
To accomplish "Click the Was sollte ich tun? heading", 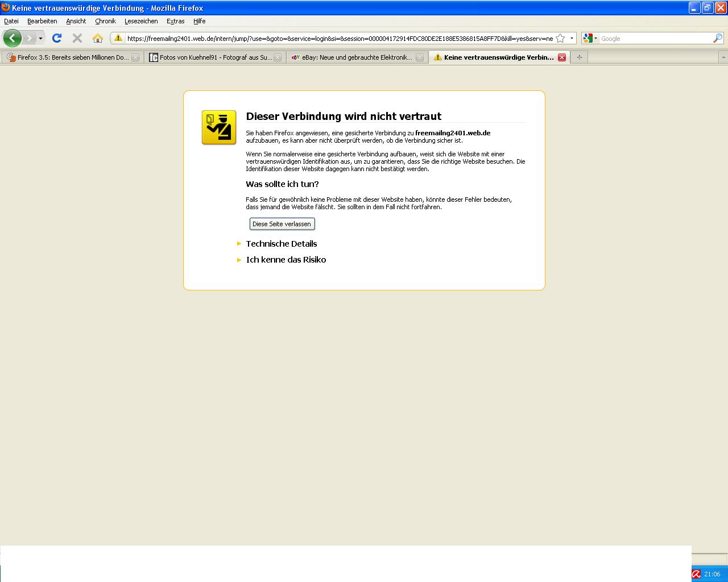I will click(x=282, y=184).
